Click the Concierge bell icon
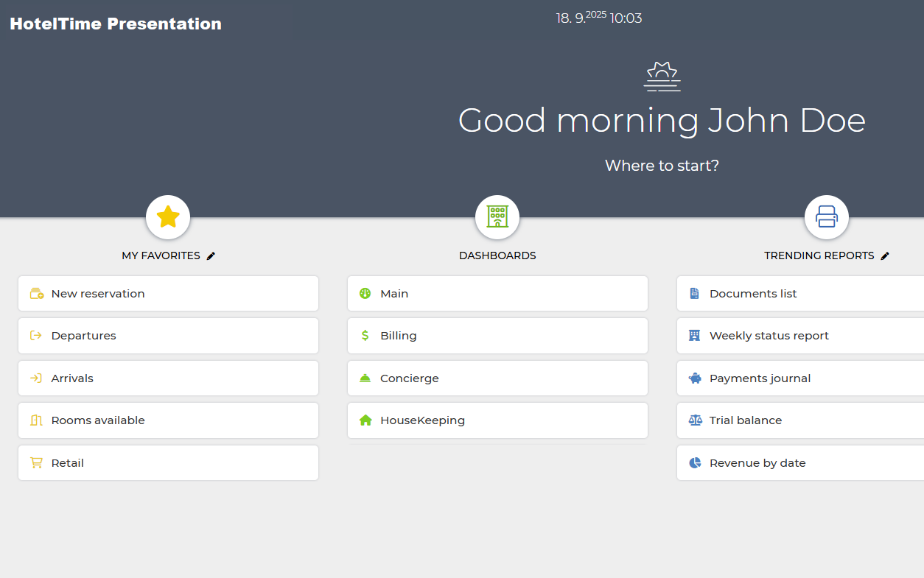Viewport: 924px width, 578px height. pos(365,378)
